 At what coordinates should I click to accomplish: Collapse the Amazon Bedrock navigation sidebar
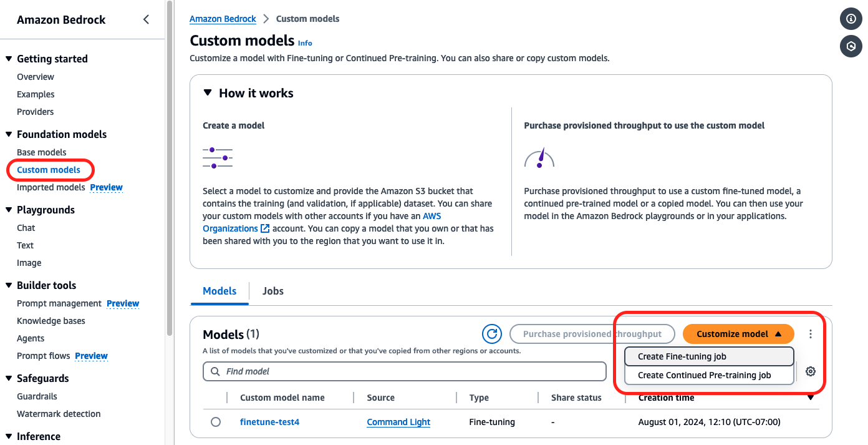tap(146, 19)
